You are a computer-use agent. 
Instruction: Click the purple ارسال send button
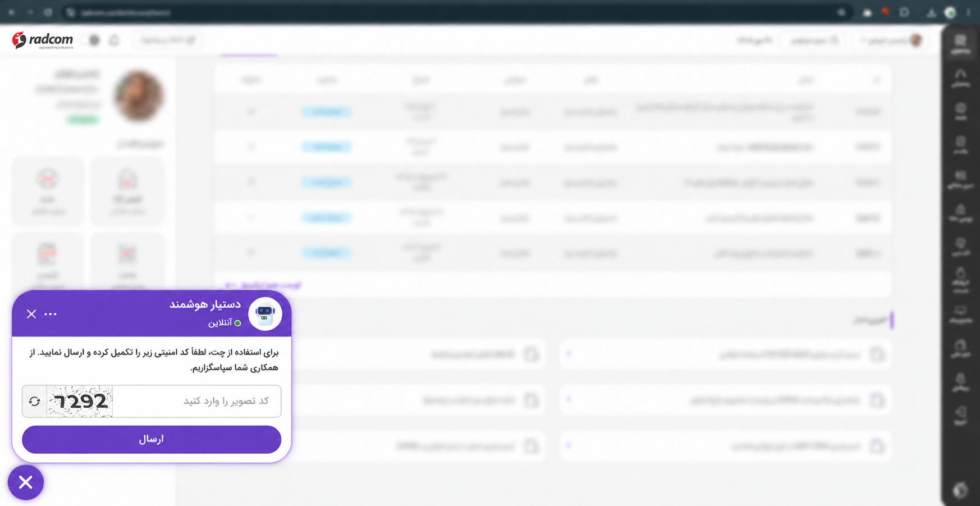point(152,439)
